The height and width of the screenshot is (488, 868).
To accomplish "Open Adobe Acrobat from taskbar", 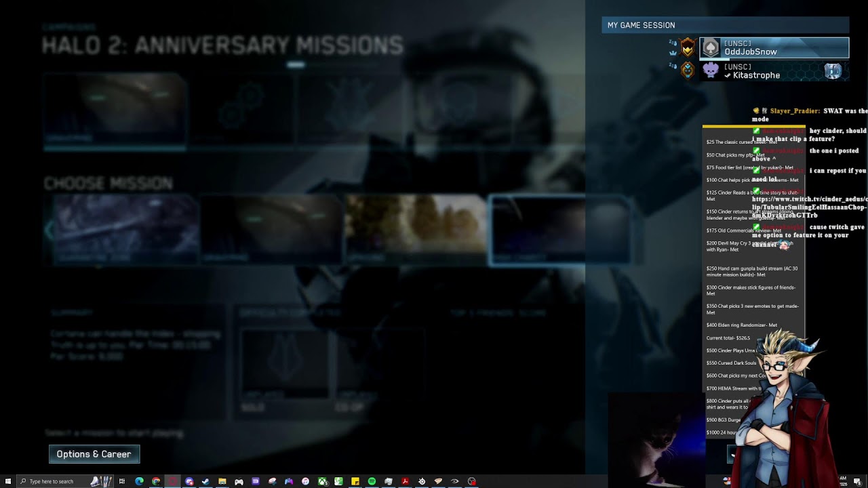I will tap(405, 481).
